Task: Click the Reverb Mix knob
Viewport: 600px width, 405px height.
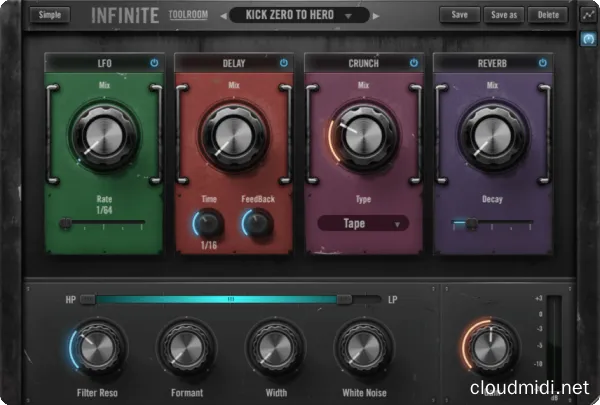Action: tap(492, 136)
